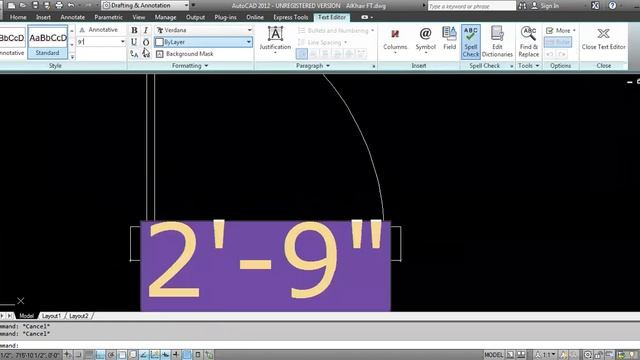Image resolution: width=640 pixels, height=360 pixels.
Task: Toggle ribbon minimize cycle button
Action: (x=364, y=17)
